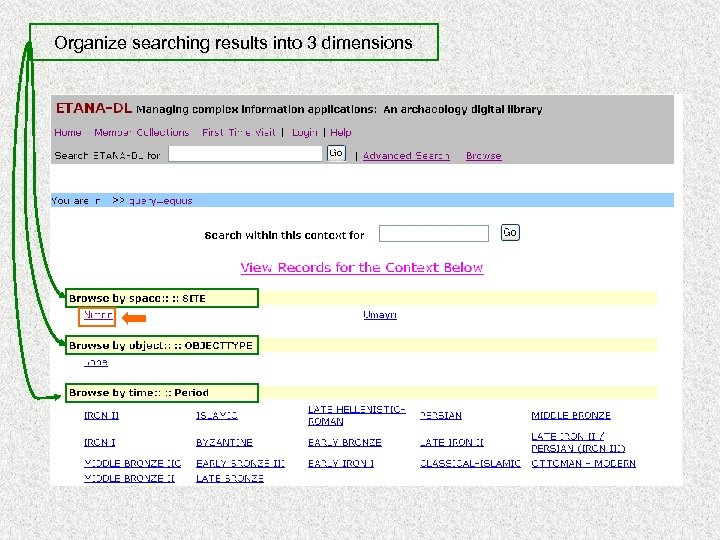Viewport: 720px width, 540px height.
Task: Select the EARLY IRON I period link
Action: tap(341, 463)
